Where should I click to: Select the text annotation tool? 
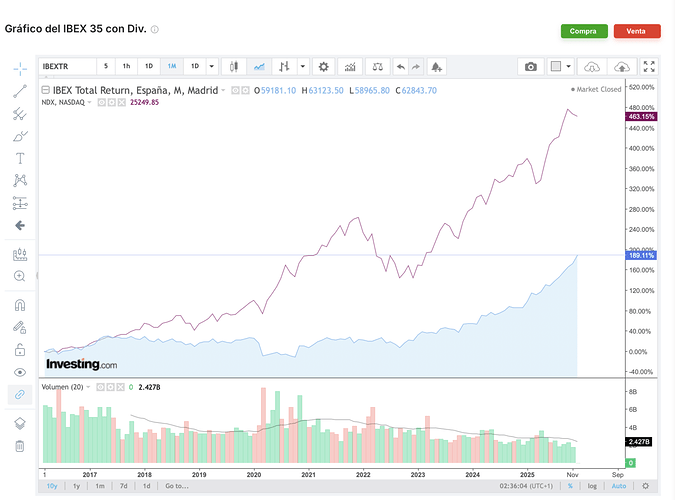(20, 158)
